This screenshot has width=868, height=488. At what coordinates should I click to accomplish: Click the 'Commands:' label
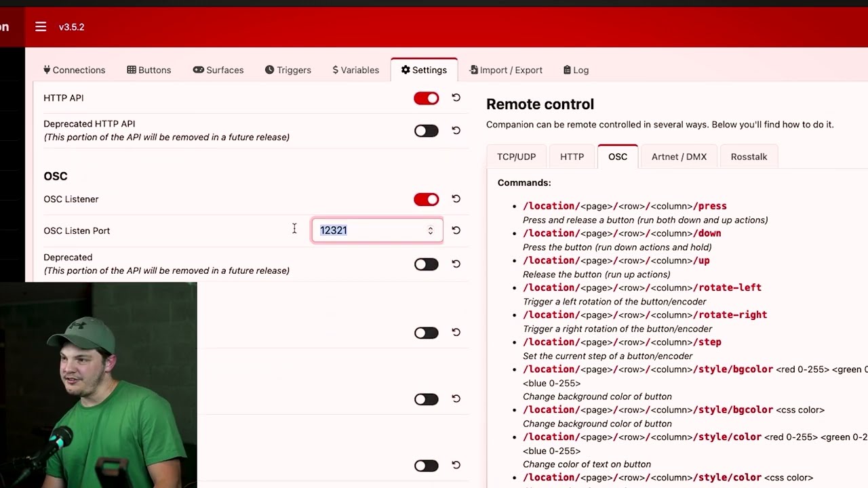click(x=524, y=183)
